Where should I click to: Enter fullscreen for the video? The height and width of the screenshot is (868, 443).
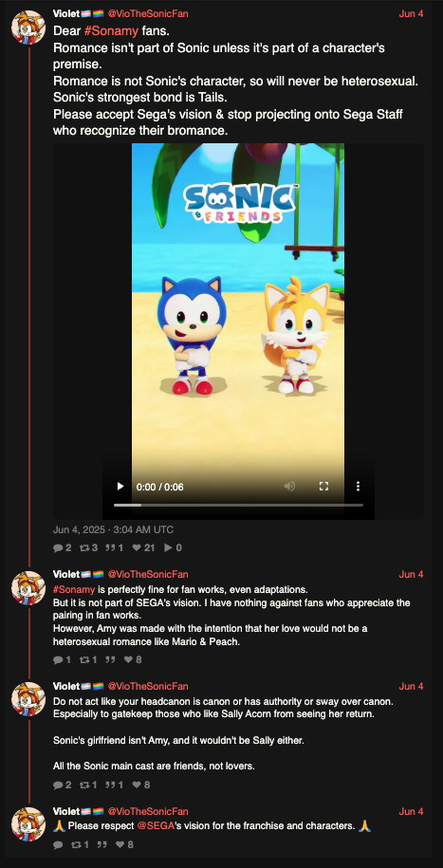[x=323, y=486]
